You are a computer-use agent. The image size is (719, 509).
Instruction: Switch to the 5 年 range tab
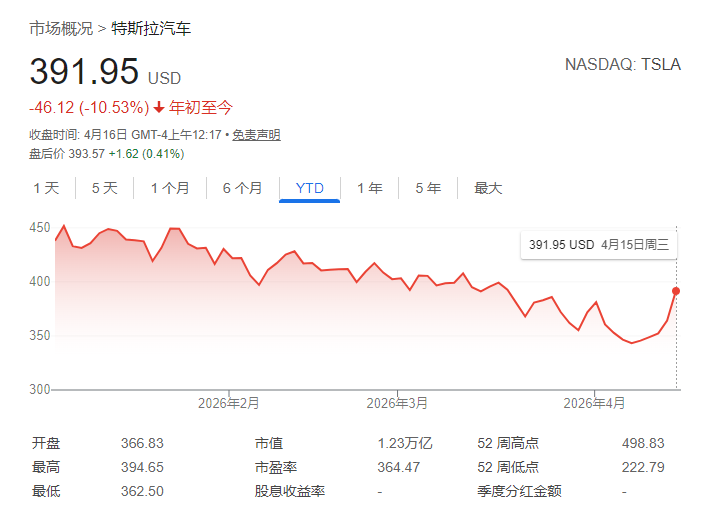click(x=427, y=188)
